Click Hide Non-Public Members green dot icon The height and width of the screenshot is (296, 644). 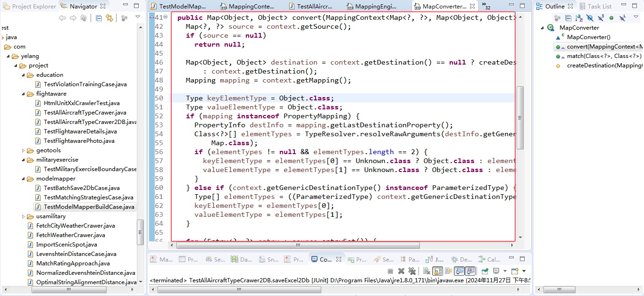pos(611,18)
